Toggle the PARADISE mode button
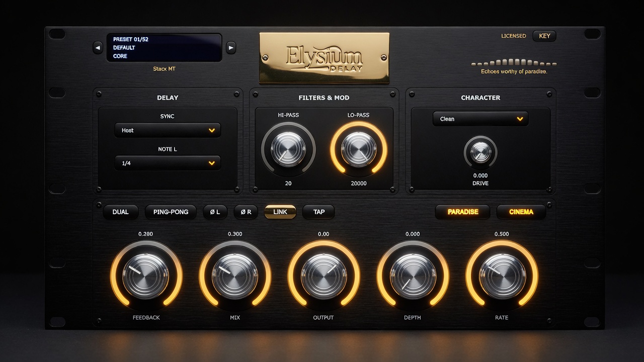This screenshot has height=362, width=644. pos(463,212)
